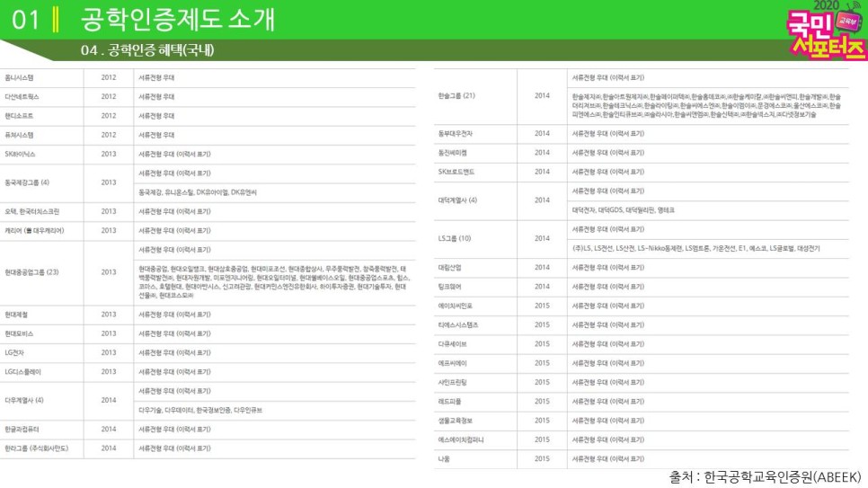The width and height of the screenshot is (868, 488).
Task: Click 서류전형 우대 in the 다산네트웍스 row
Action: pyautogui.click(x=156, y=96)
